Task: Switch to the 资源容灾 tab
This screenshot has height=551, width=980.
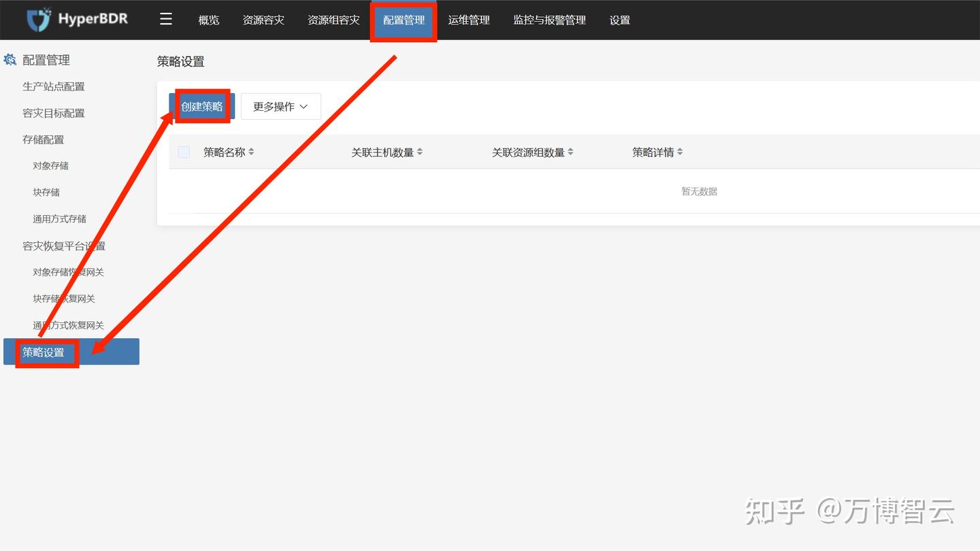Action: pos(263,20)
